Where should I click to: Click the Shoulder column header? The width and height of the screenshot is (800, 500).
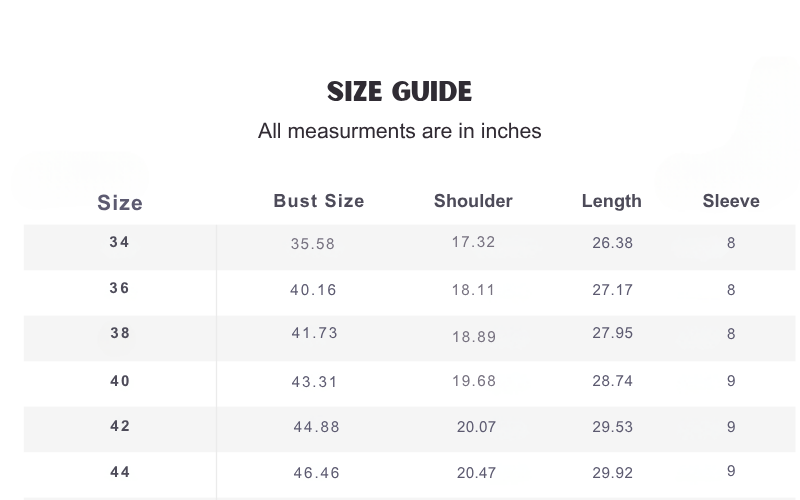point(473,201)
